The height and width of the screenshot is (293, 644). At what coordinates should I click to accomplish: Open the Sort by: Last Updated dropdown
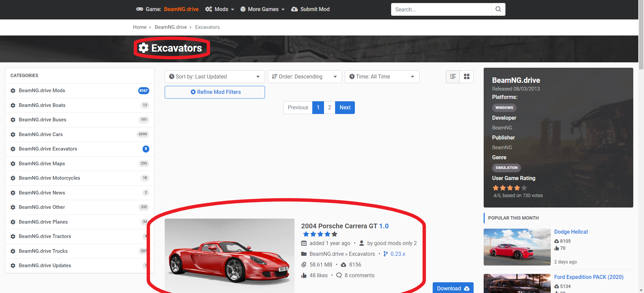(x=215, y=77)
